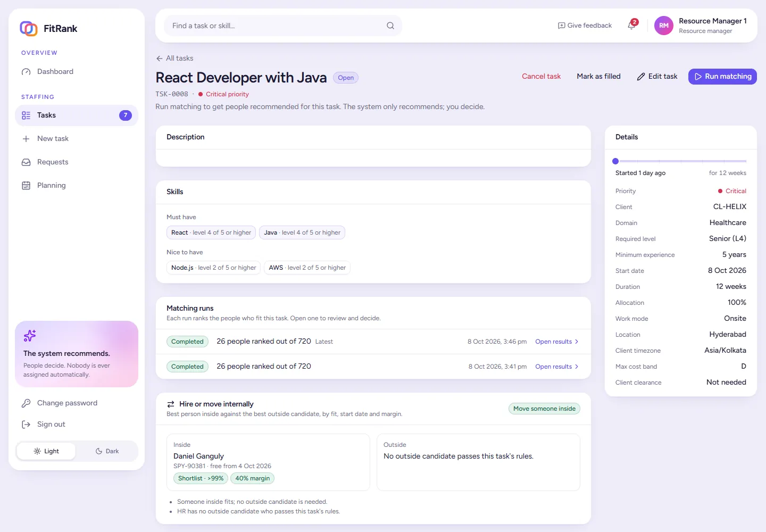Open results for the 3:41 pm run
The height and width of the screenshot is (532, 766).
click(556, 367)
